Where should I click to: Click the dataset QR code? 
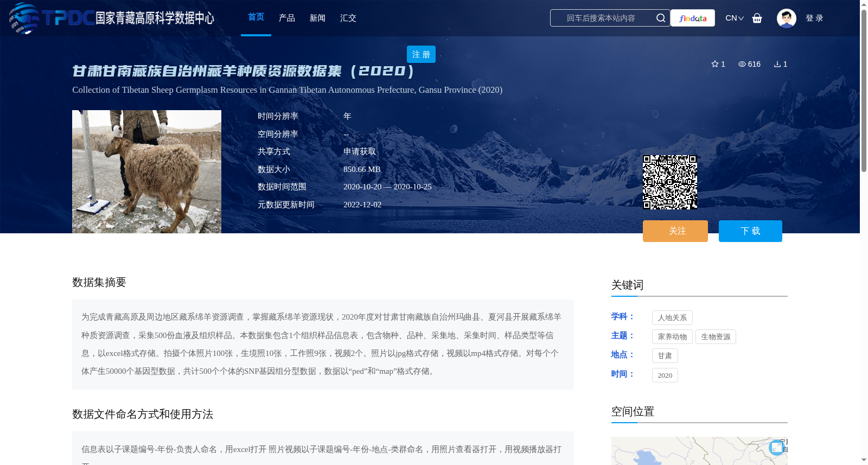click(670, 182)
